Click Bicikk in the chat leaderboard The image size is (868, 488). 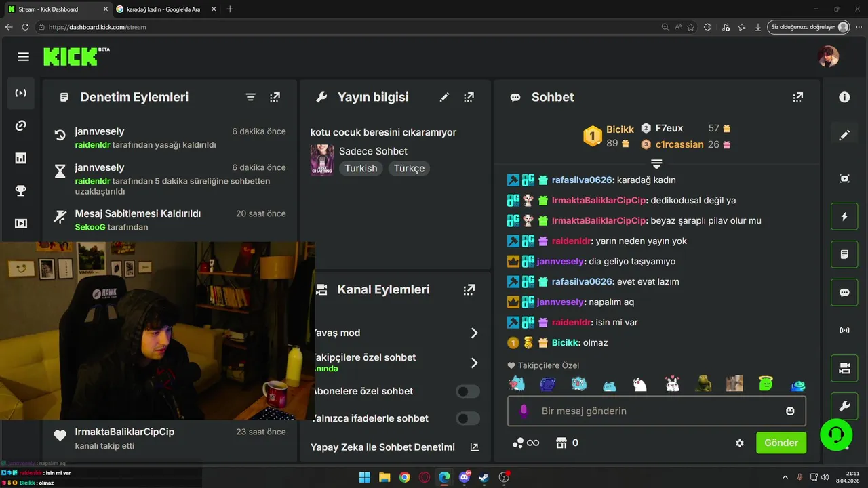coord(620,129)
